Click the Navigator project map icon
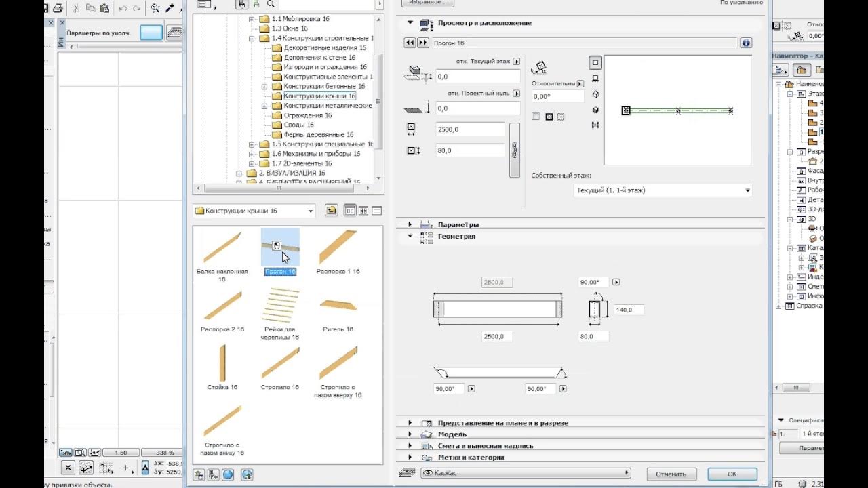 point(802,70)
